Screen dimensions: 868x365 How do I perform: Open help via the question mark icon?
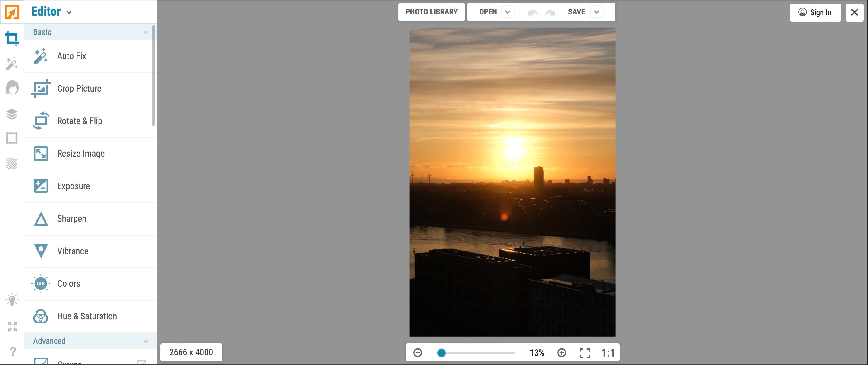tap(12, 352)
